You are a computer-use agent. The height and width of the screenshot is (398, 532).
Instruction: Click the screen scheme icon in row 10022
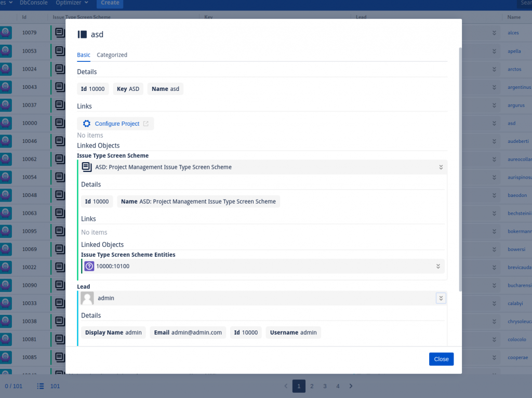coord(60,267)
